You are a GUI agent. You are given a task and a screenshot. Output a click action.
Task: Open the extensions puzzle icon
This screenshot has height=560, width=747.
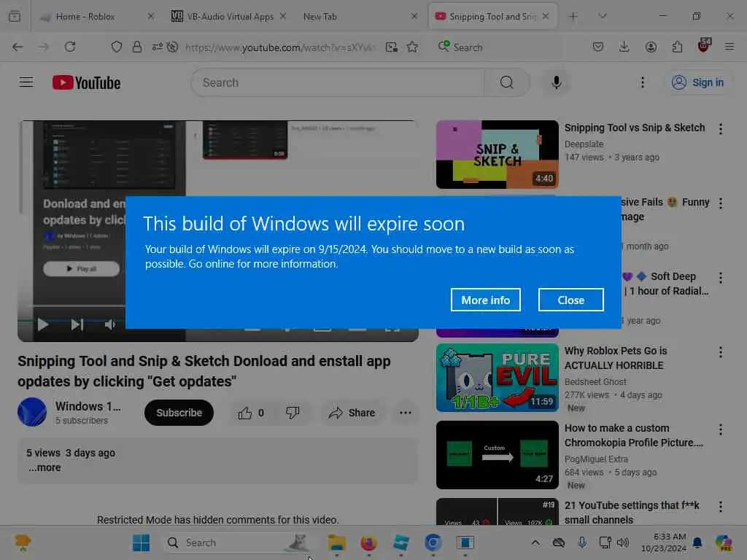pyautogui.click(x=677, y=47)
